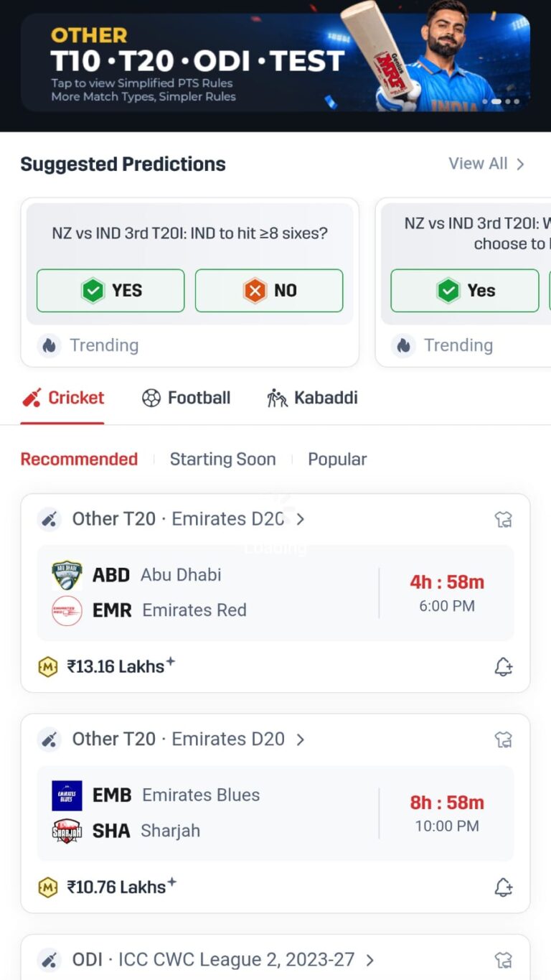Tap the gold coin icon beside ₹10.76 Lakhs
The height and width of the screenshot is (980, 551).
tap(47, 887)
